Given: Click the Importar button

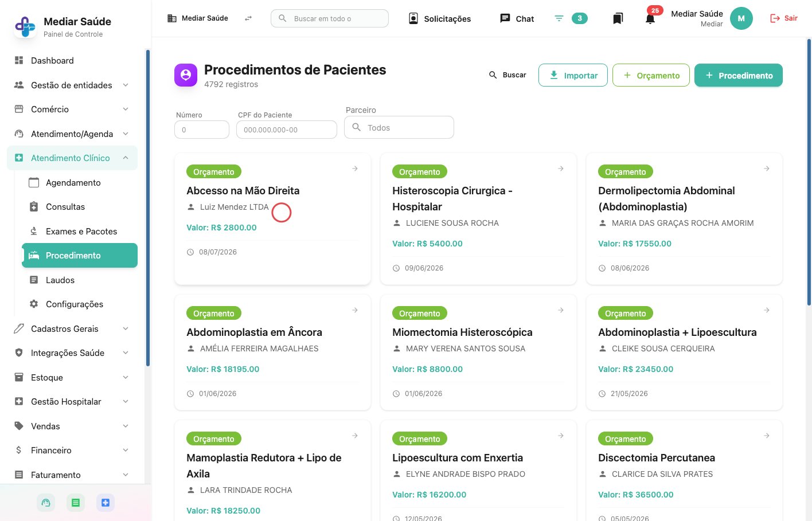Looking at the screenshot, I should pos(573,75).
